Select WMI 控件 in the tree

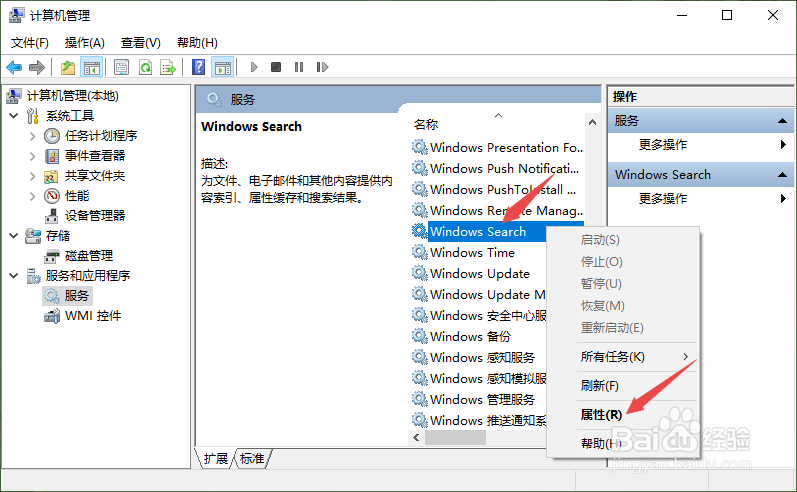[93, 316]
